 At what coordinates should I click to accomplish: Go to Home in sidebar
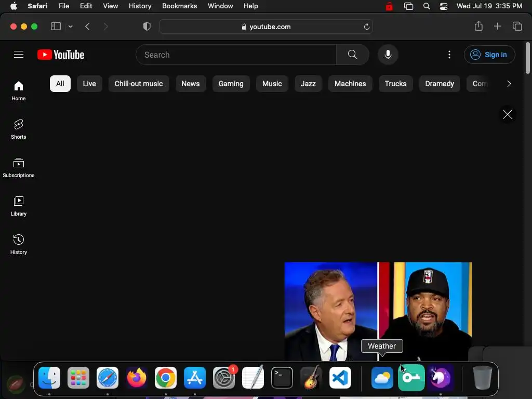pos(19,91)
